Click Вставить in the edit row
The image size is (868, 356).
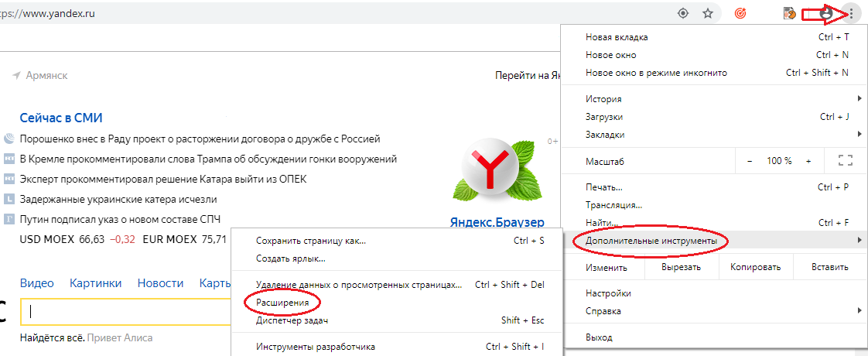(x=830, y=268)
